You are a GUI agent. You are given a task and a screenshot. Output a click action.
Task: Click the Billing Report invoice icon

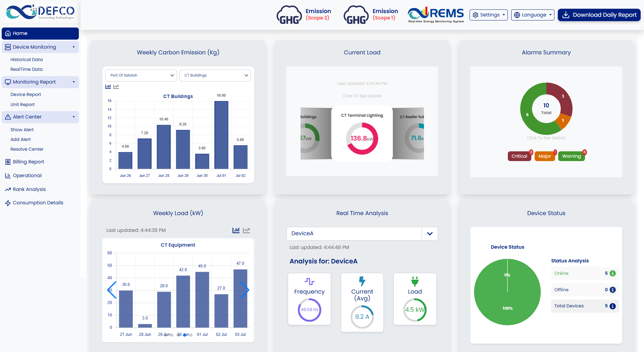(8, 162)
